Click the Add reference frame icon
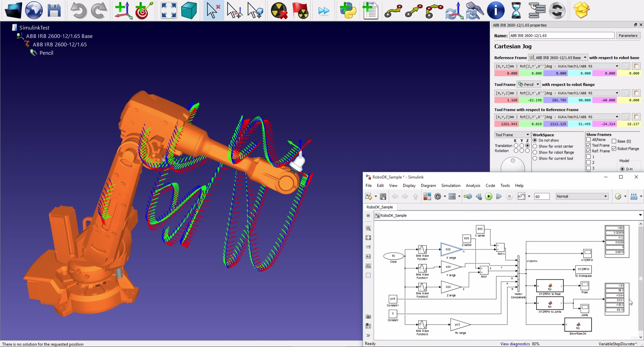Screen dimensions: 644x347 [x=123, y=11]
